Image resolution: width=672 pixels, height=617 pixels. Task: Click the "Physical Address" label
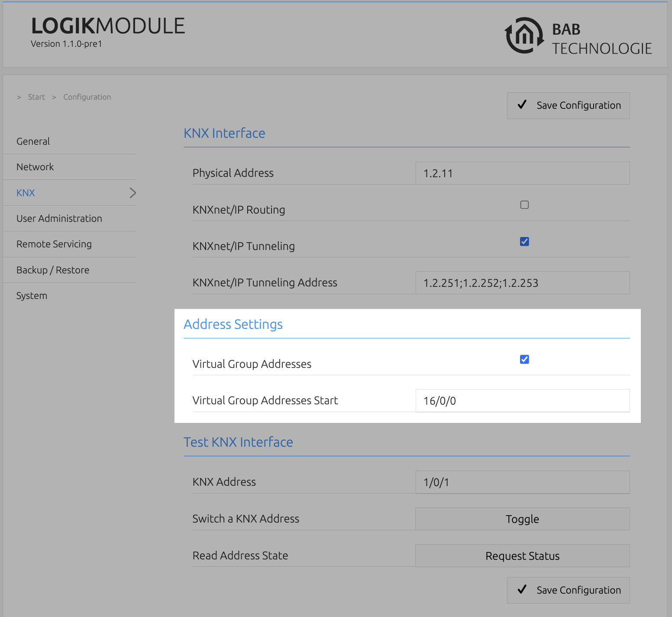pyautogui.click(x=233, y=173)
